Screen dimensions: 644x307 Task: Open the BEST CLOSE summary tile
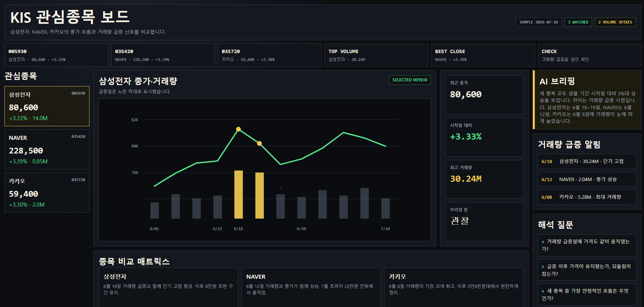click(x=483, y=55)
